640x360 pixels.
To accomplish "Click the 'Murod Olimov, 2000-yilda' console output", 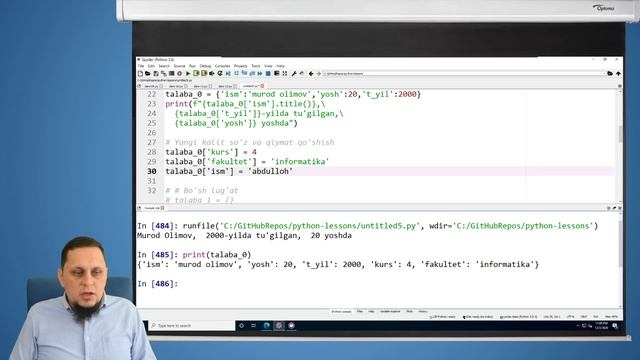I will coord(244,236).
